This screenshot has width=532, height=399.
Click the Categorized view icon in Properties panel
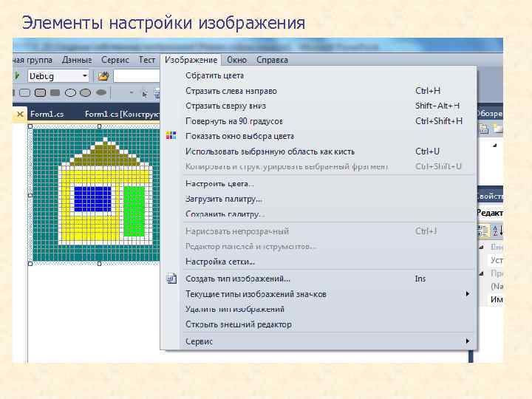coord(482,231)
